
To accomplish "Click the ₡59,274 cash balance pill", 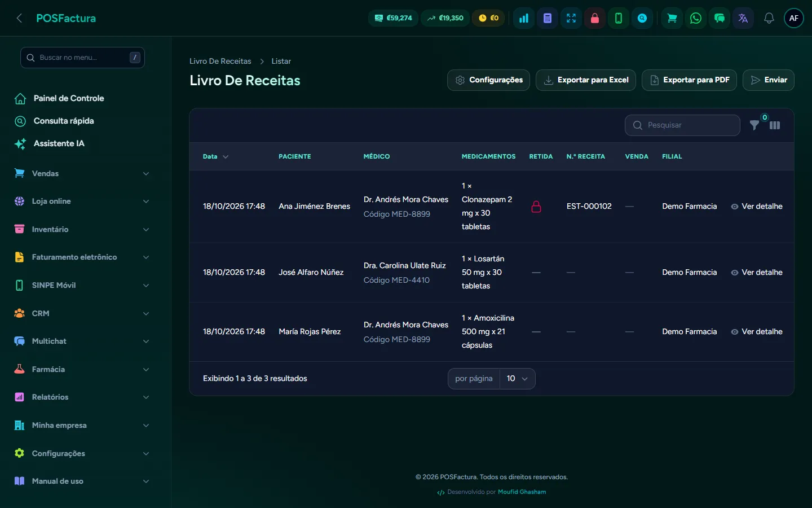I will (x=394, y=18).
